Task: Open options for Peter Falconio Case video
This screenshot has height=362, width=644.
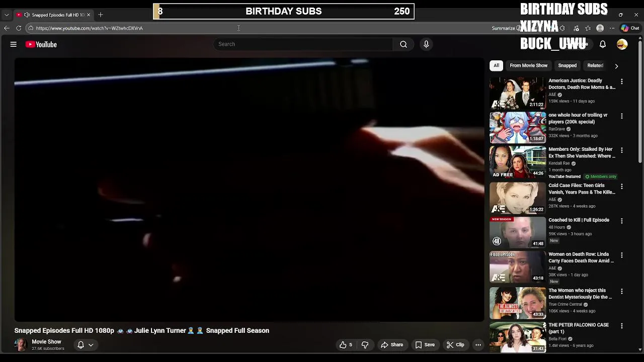Action: (622, 326)
